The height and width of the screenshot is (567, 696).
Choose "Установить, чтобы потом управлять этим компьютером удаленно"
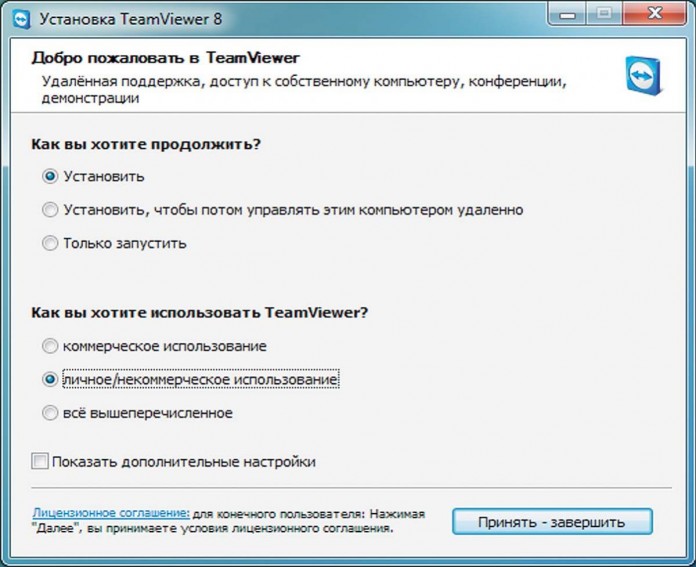coord(50,210)
